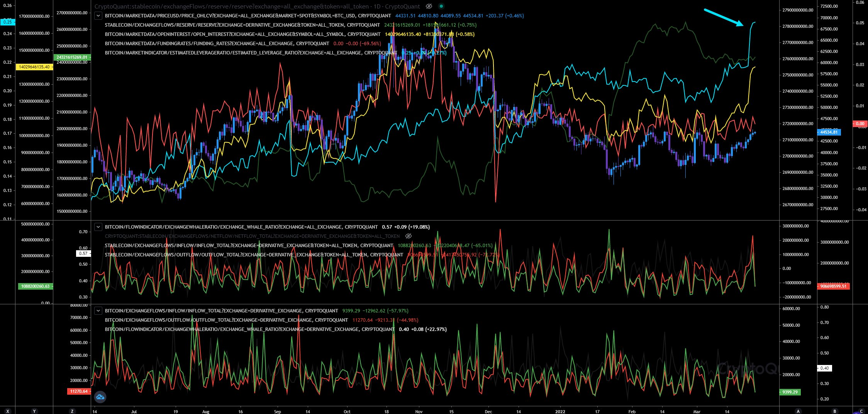Click the green 1088200260.63 inflow label
Viewport: 868px width, 414px height.
tap(36, 287)
